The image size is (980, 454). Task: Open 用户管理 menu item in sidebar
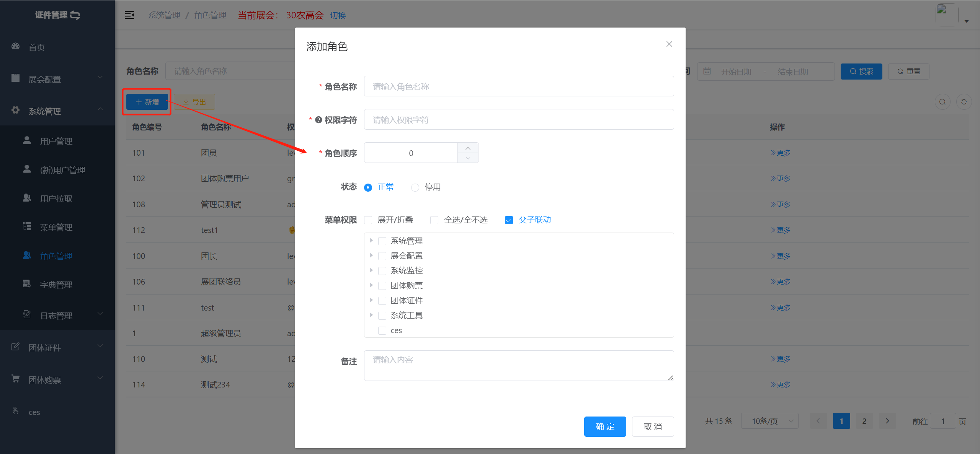point(57,141)
